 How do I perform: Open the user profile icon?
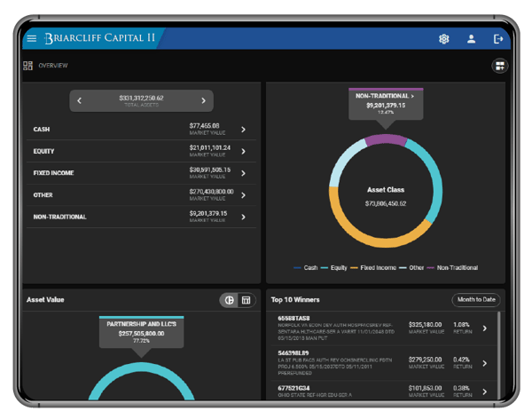pos(471,39)
